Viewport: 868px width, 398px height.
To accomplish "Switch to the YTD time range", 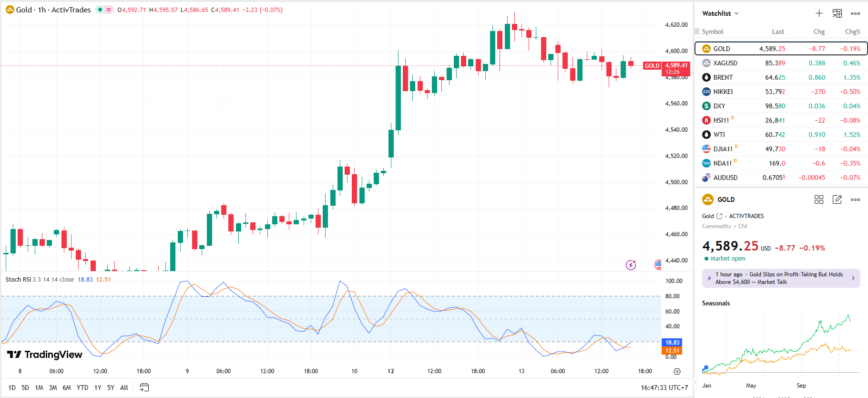I will click(x=82, y=388).
